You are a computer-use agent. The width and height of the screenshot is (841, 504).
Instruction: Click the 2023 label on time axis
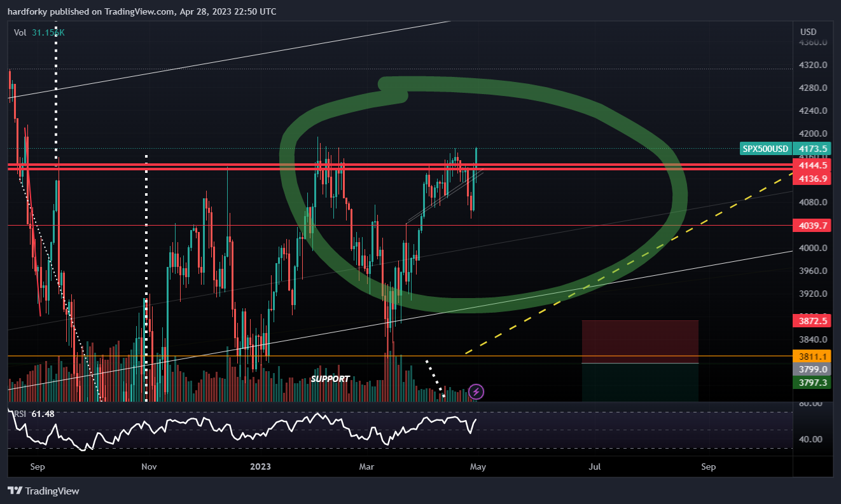[260, 467]
